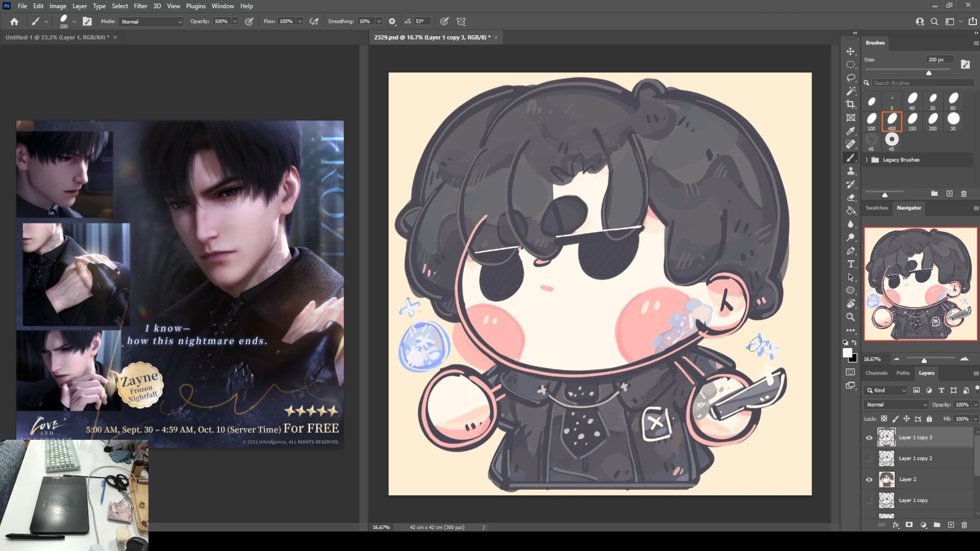Toggle pressure for opacity
The height and width of the screenshot is (551, 980).
tap(249, 21)
